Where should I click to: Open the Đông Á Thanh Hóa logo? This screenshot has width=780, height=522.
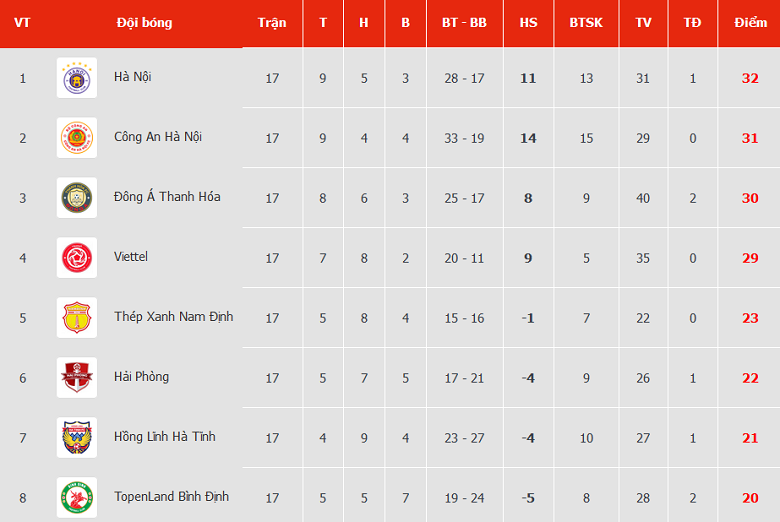coord(77,198)
